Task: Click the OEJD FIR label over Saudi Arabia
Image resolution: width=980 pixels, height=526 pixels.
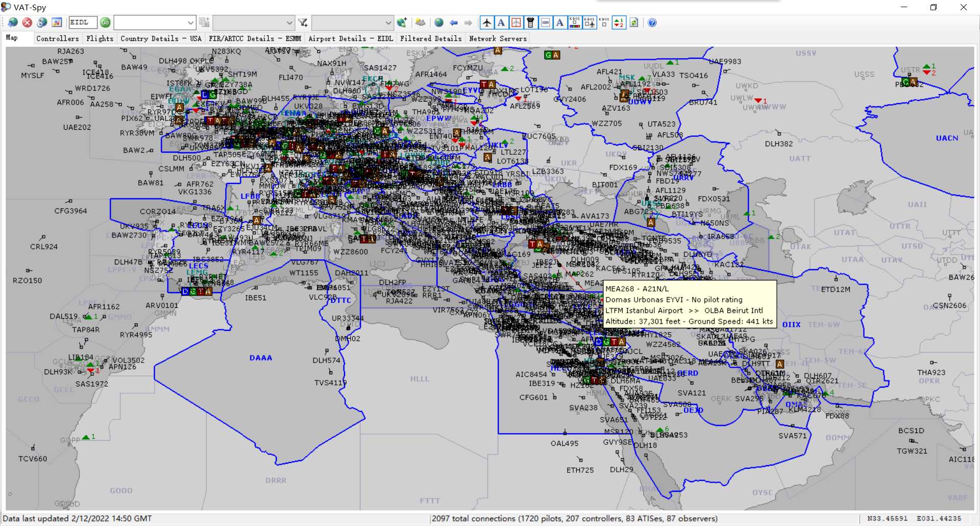Action: [x=693, y=410]
